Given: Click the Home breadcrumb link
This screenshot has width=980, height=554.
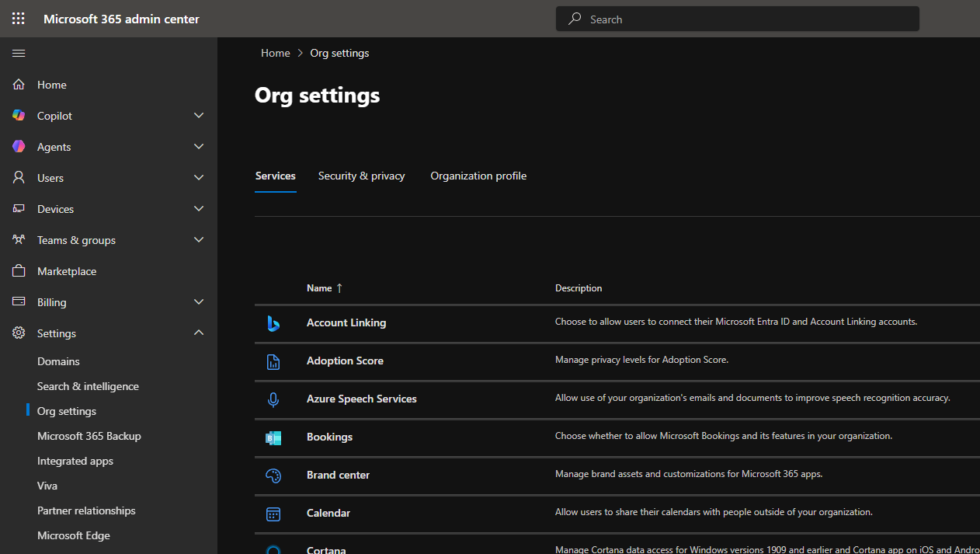Looking at the screenshot, I should point(275,53).
